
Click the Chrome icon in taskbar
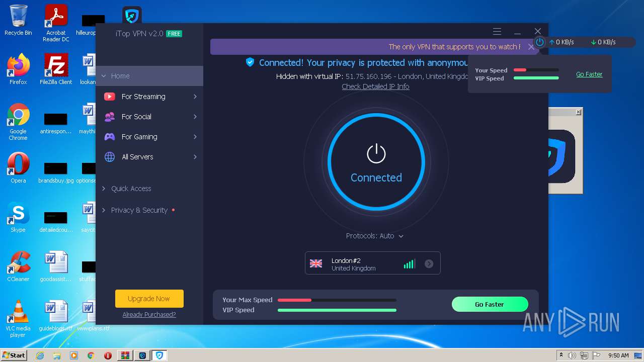click(x=91, y=355)
